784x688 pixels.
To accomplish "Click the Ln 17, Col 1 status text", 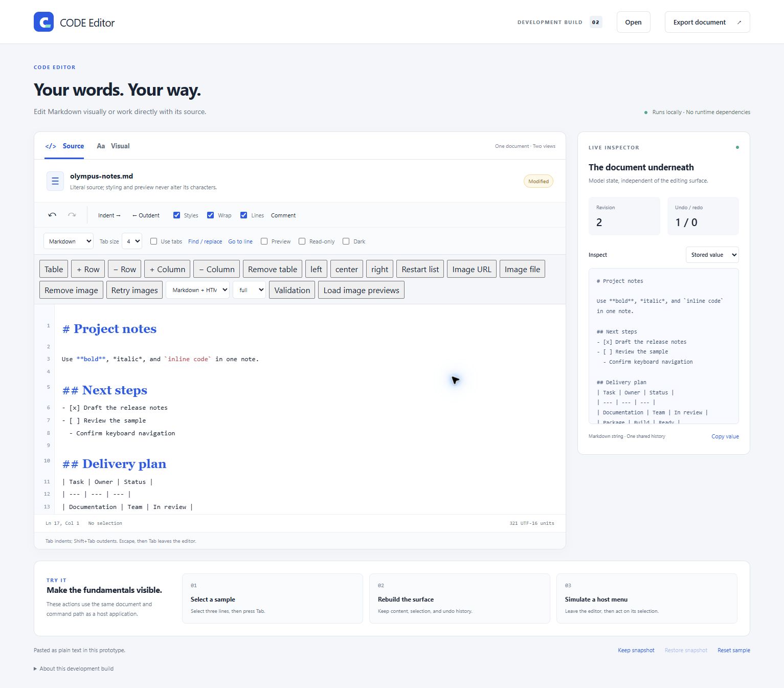I will click(62, 523).
